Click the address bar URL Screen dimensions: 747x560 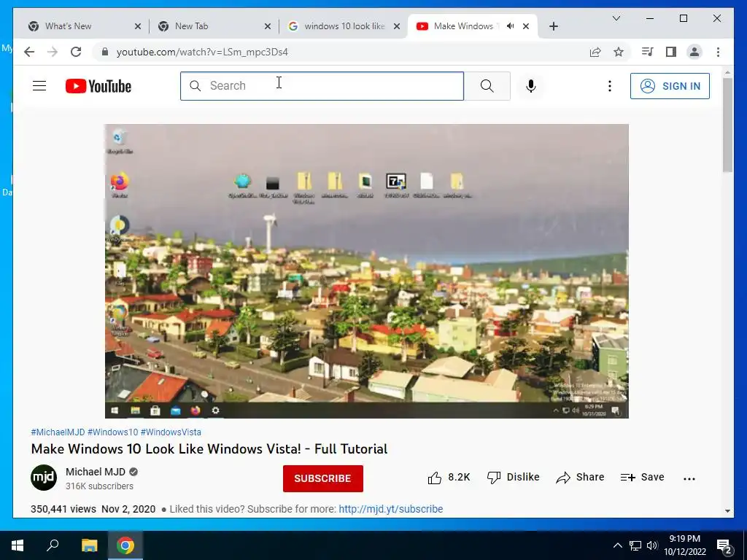202,52
